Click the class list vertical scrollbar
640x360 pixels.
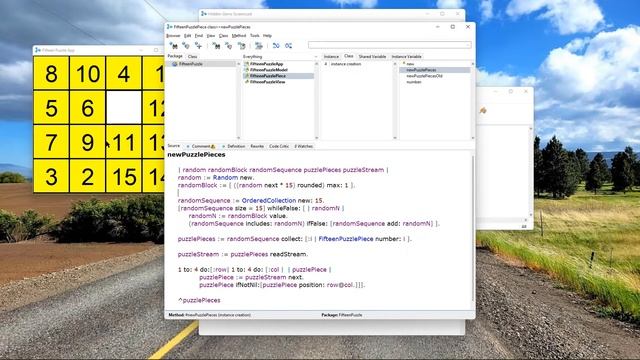coord(316,100)
